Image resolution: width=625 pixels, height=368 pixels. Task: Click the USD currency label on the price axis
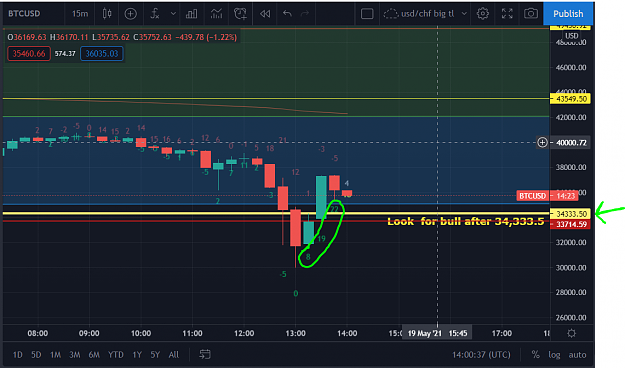[x=571, y=36]
